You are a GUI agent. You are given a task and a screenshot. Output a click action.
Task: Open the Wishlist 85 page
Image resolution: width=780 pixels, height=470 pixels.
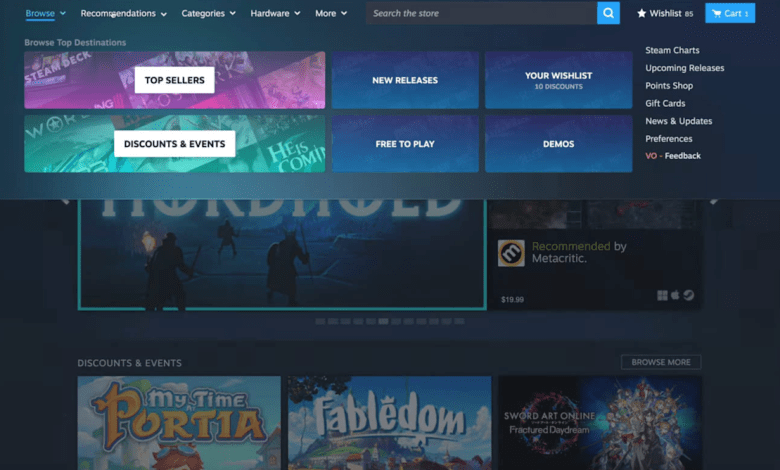[x=665, y=13]
